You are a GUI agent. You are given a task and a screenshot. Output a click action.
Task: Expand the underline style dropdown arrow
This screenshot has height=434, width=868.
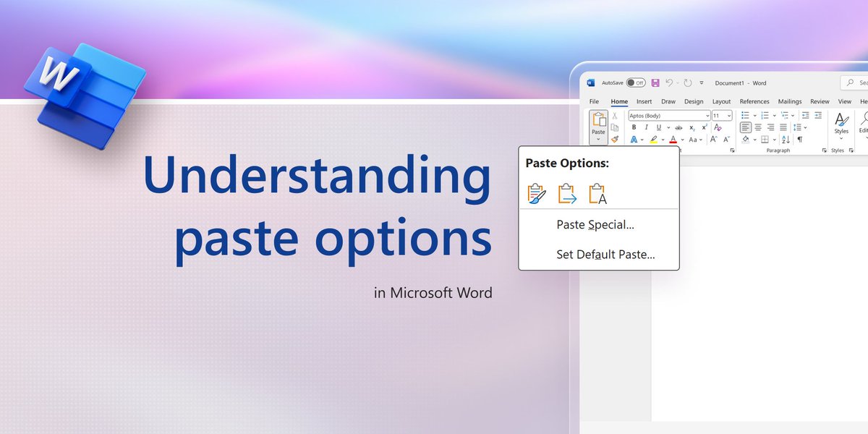point(668,128)
